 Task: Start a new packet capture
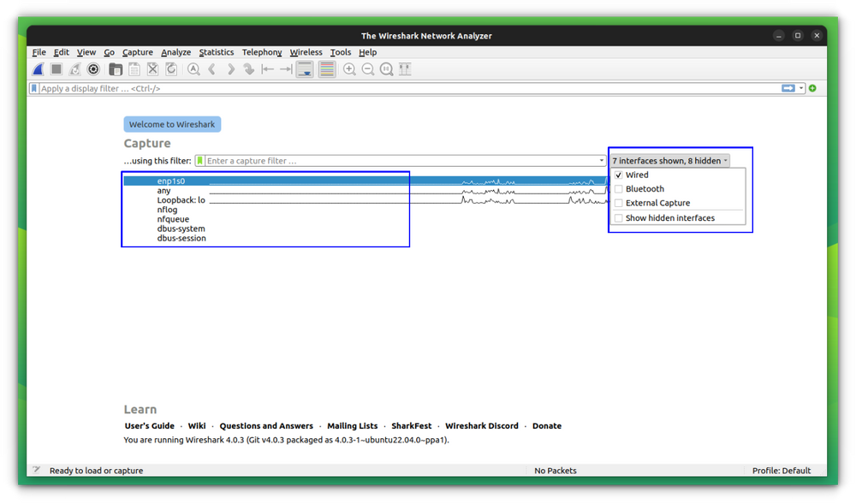38,68
